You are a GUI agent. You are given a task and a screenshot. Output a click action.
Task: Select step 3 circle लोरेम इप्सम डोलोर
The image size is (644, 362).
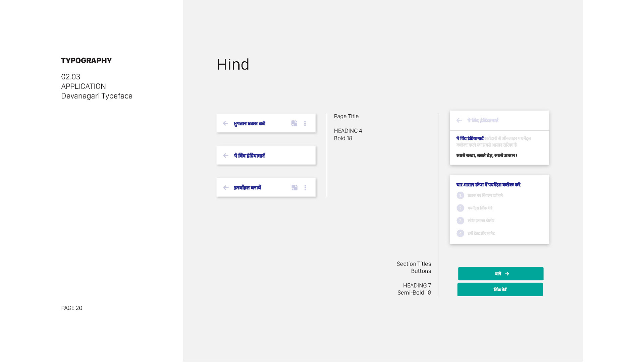pos(460,221)
